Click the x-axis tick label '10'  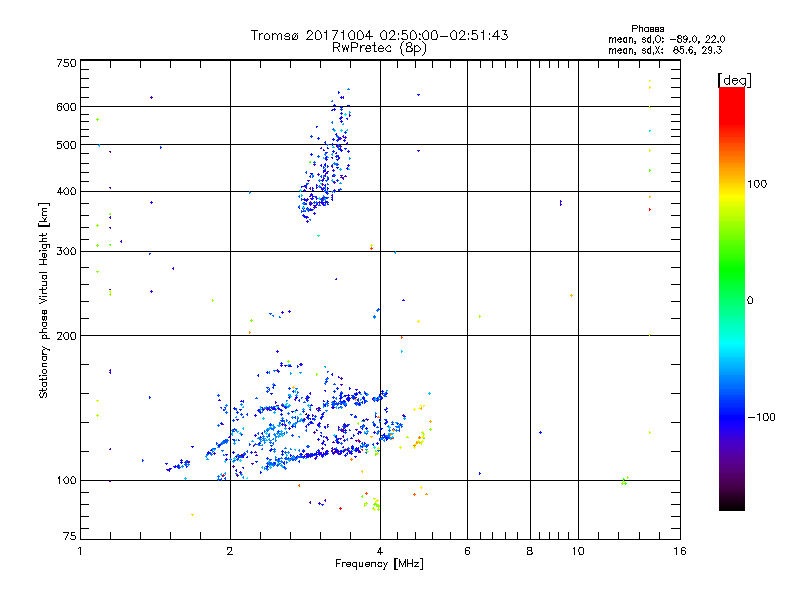[x=578, y=551]
